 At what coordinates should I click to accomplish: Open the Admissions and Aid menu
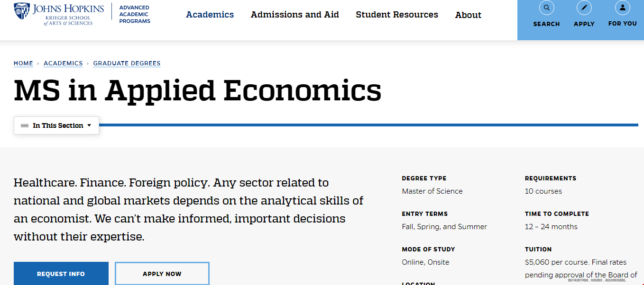[x=295, y=15]
